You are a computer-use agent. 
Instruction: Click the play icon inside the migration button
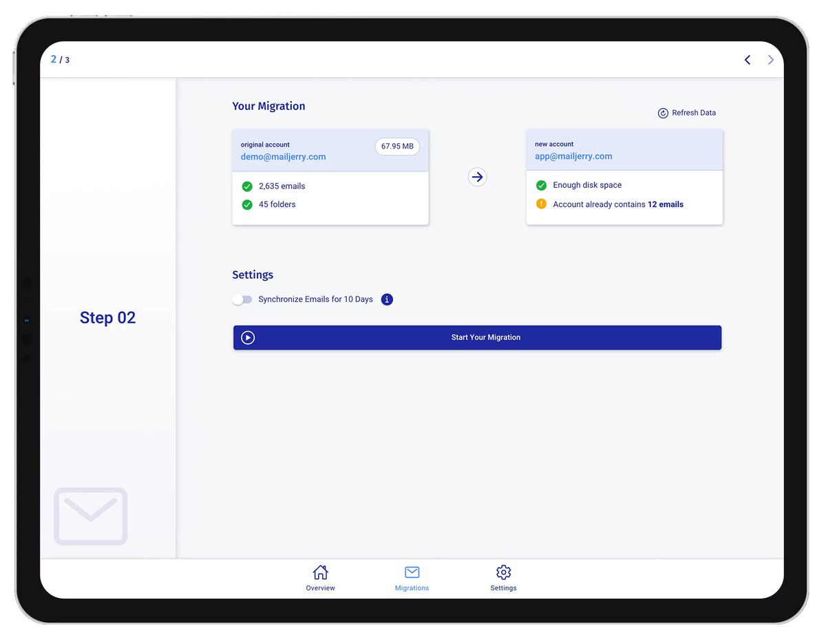(247, 337)
